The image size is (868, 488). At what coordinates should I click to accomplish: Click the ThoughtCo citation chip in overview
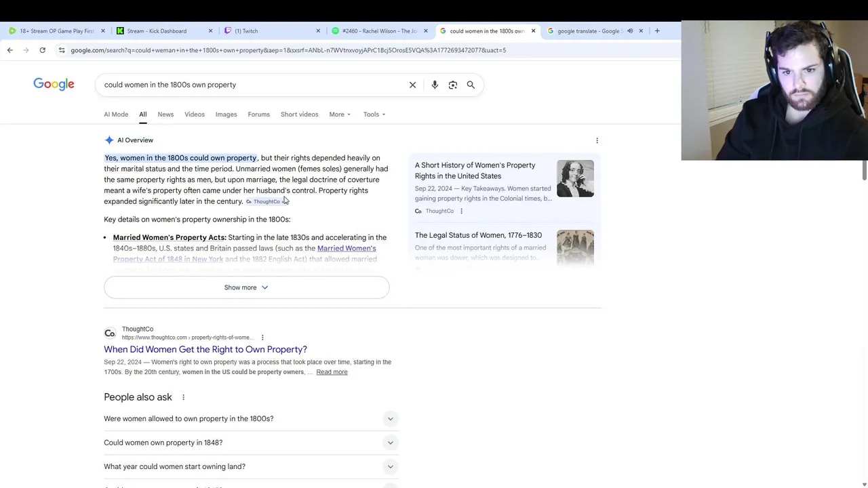[267, 201]
